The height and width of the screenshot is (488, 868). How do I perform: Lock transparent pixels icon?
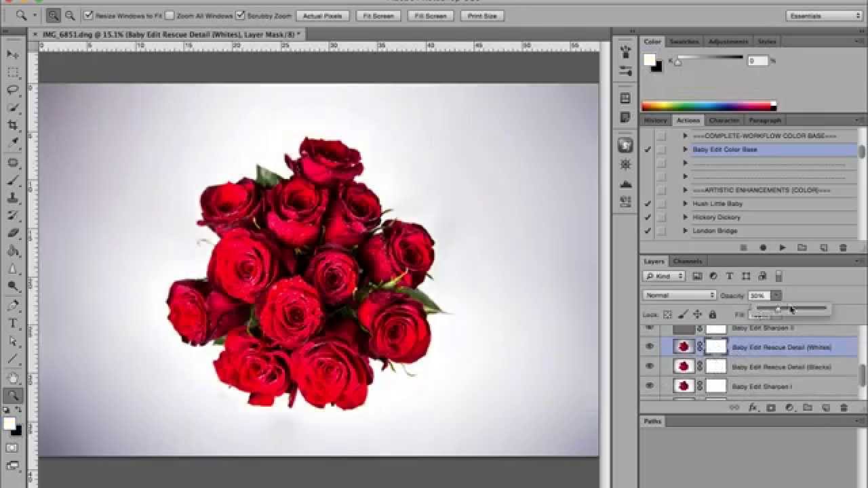coord(667,314)
